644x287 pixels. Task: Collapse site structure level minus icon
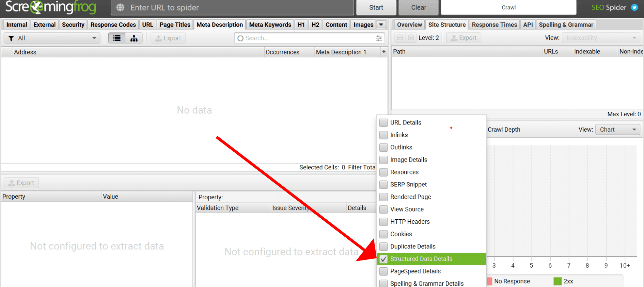coord(400,38)
